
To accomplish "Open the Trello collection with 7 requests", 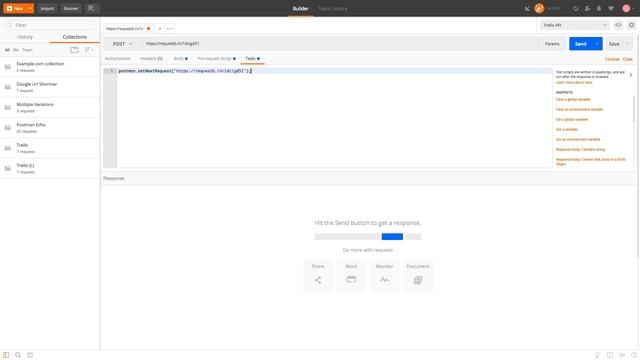I will pos(50,148).
